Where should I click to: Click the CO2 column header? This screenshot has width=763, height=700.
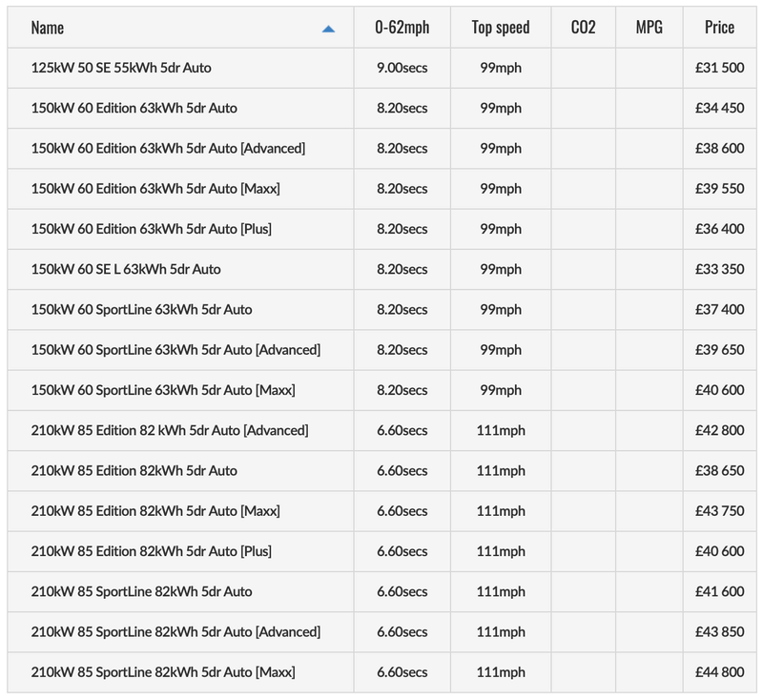(583, 28)
